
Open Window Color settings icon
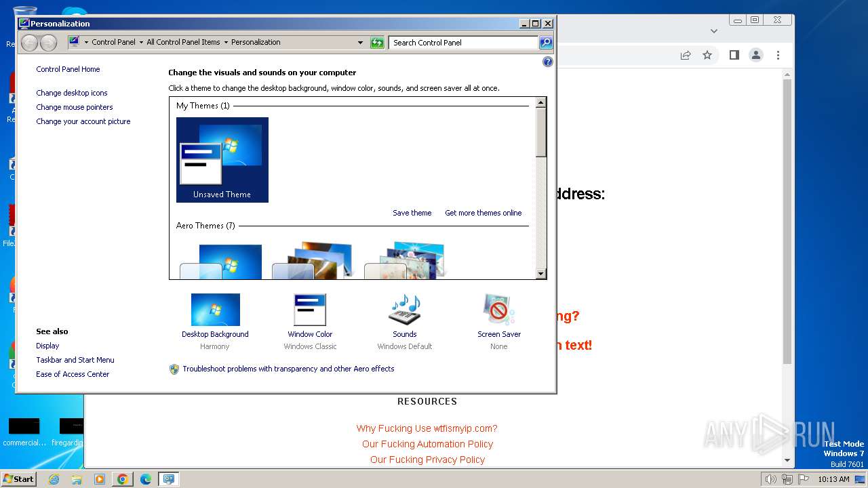(x=310, y=310)
